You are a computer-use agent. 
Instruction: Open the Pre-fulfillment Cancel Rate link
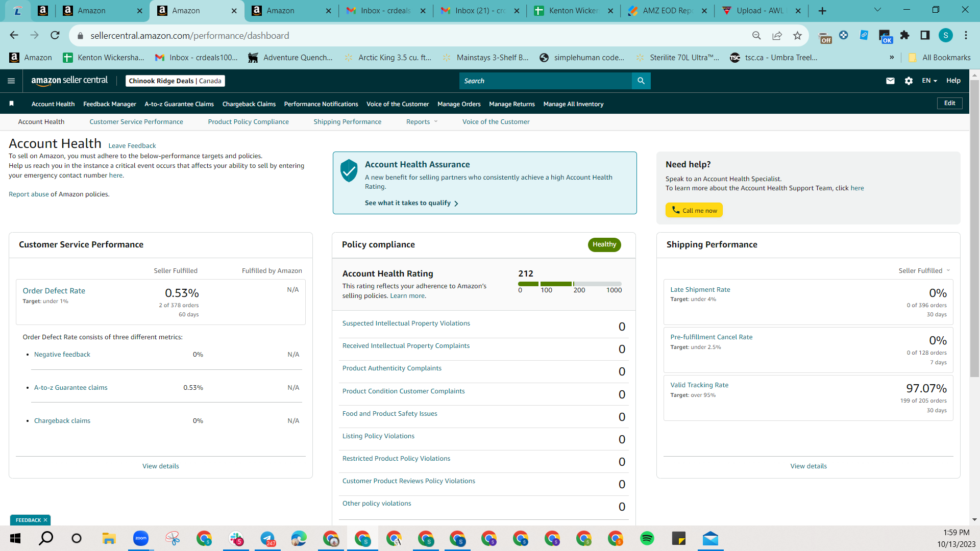tap(712, 337)
